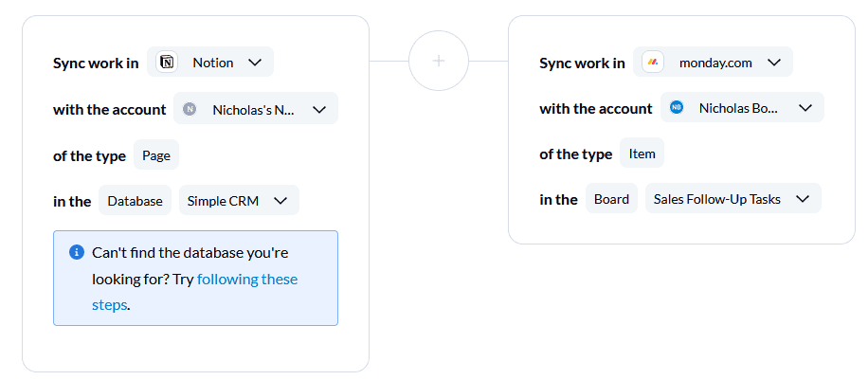Click the chevron beside Simple CRM
This screenshot has height=380, width=868.
[x=280, y=201]
